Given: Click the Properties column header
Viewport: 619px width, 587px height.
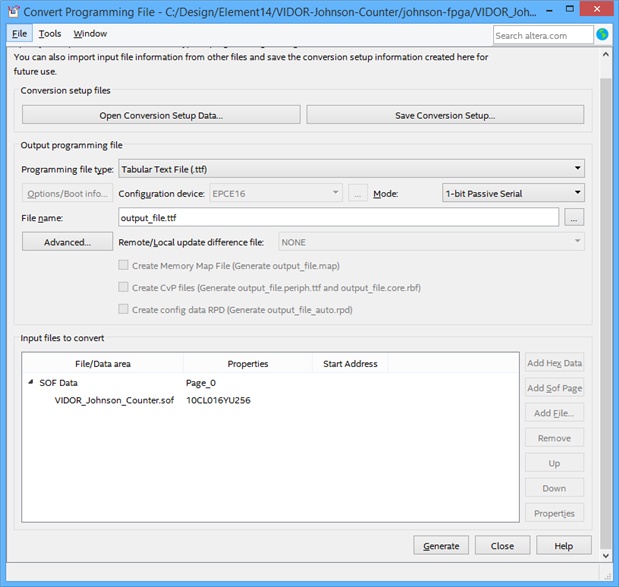Looking at the screenshot, I should 248,364.
